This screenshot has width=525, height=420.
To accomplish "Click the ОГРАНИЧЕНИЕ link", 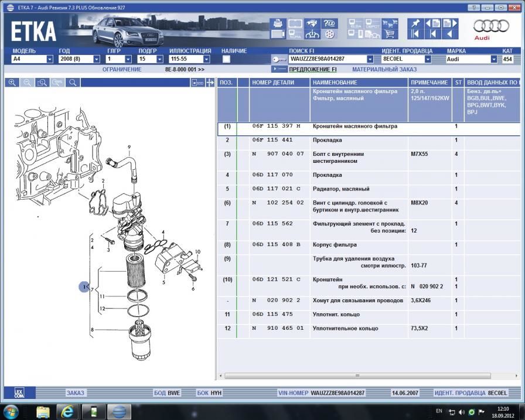I will tap(122, 69).
